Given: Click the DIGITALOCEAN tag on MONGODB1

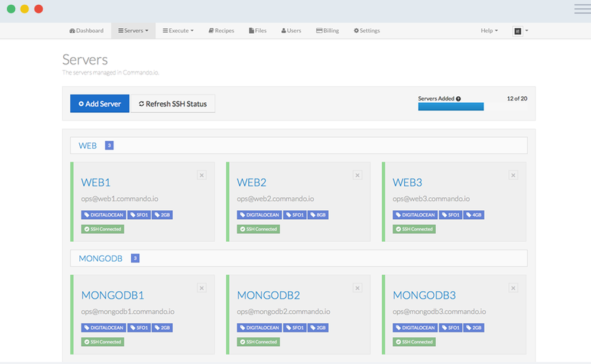Looking at the screenshot, I should [103, 328].
